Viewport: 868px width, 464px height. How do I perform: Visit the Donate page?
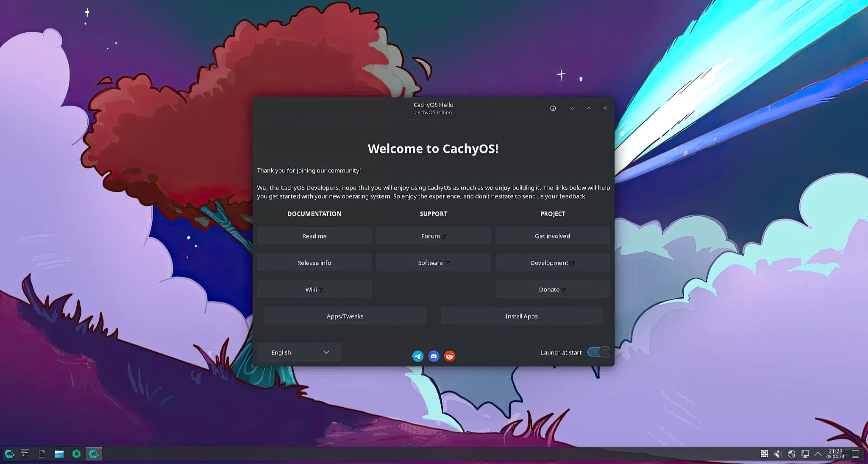pyautogui.click(x=552, y=289)
